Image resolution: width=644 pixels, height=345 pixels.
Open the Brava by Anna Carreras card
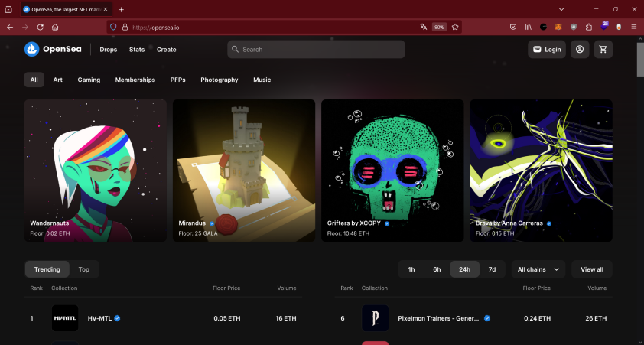[541, 171]
